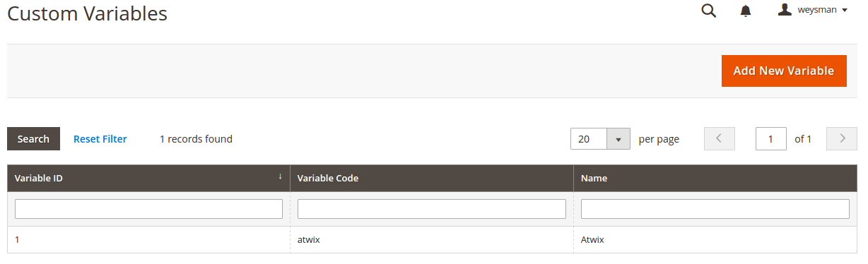Open the search magnifier icon

[708, 11]
